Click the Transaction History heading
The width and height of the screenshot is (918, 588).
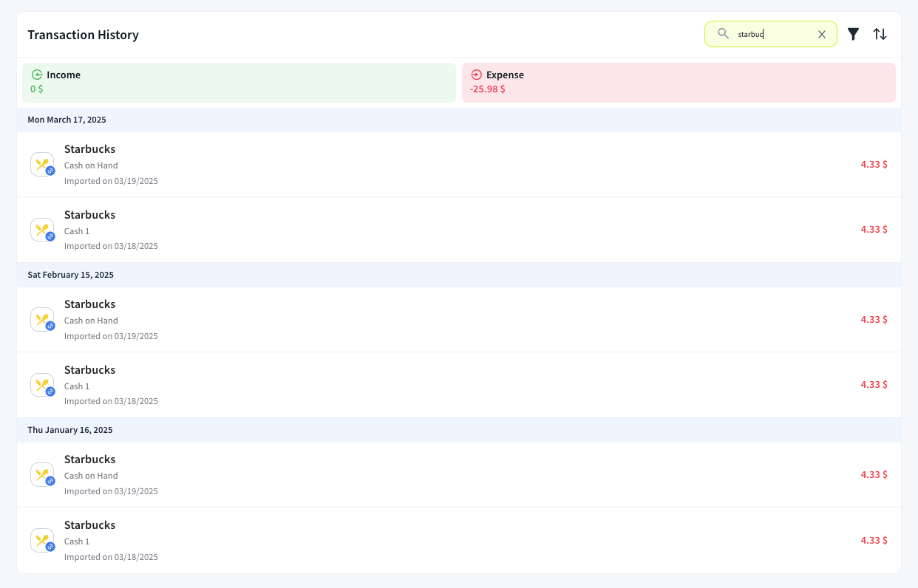[x=83, y=35]
